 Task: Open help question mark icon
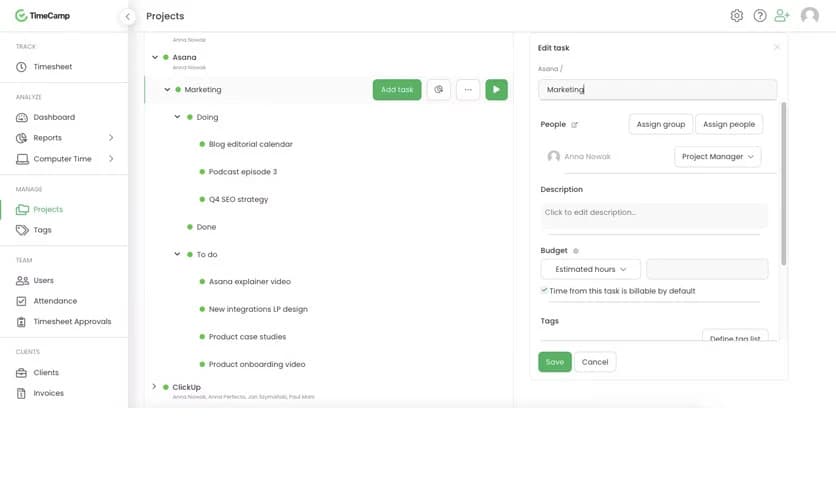(760, 15)
